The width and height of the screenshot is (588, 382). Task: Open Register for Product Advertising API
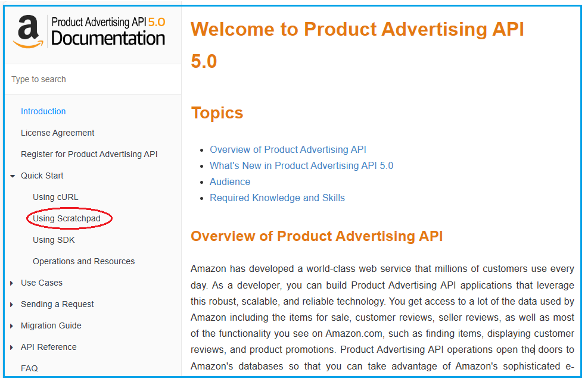pos(89,154)
